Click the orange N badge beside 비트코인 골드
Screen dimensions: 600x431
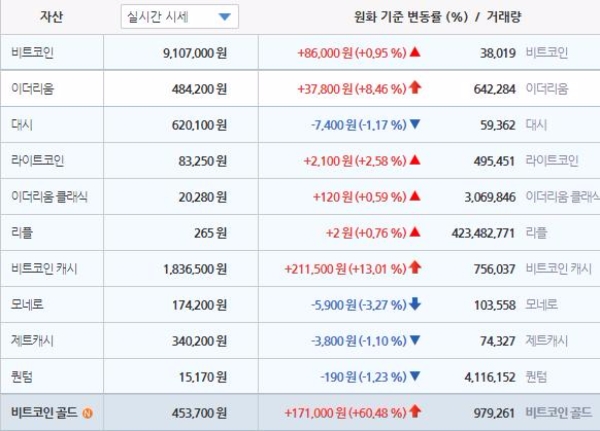(x=88, y=413)
